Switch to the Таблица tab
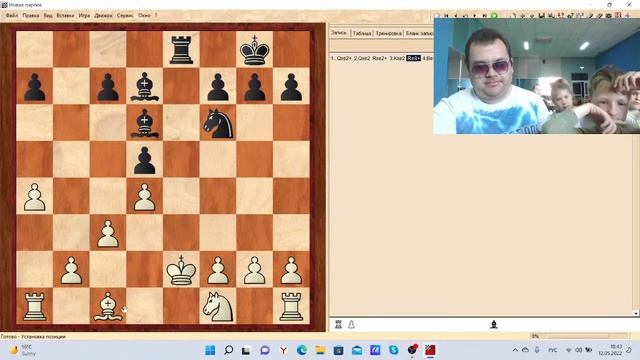Image resolution: width=640 pixels, height=360 pixels. (x=362, y=33)
